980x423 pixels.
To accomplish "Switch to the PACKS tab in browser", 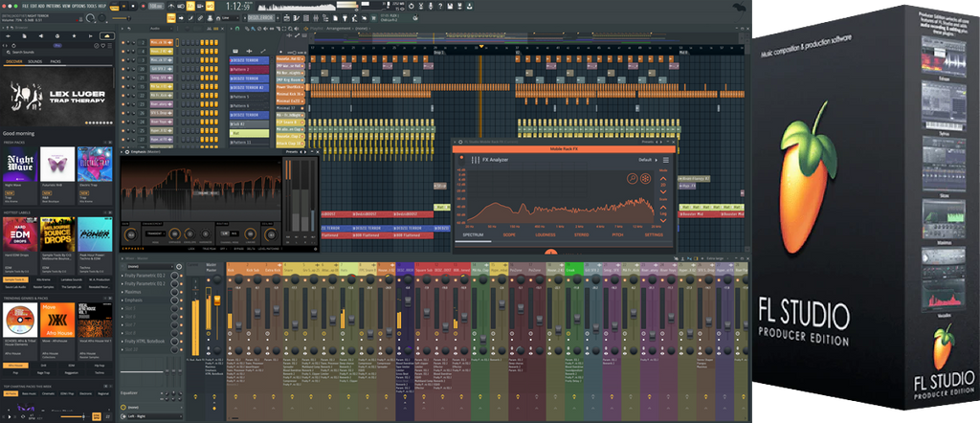I will (x=56, y=62).
